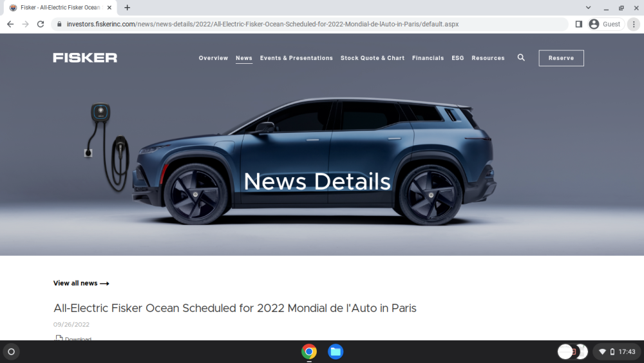
Task: Open the Resources menu item
Action: (x=488, y=58)
